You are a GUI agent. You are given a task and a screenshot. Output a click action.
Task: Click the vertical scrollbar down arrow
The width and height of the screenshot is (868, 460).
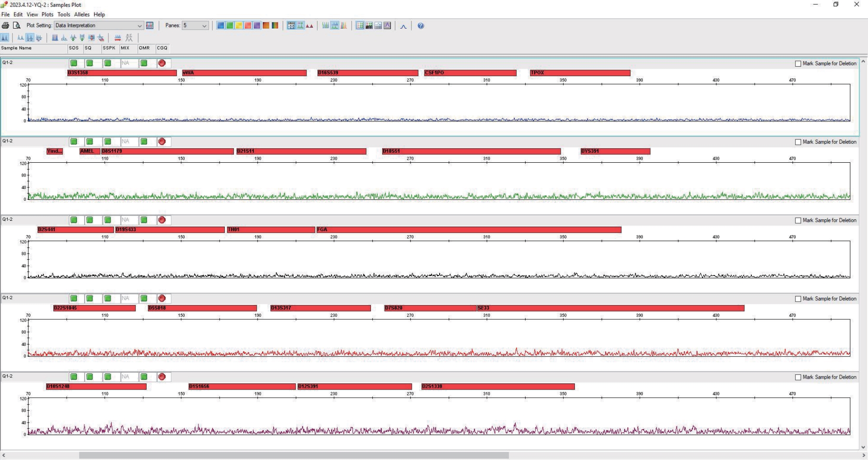(863, 447)
